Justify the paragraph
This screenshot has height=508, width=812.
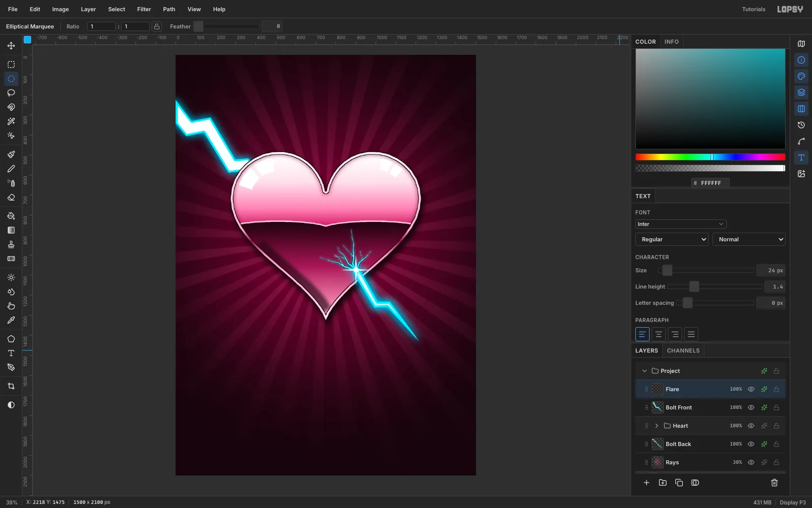[691, 334]
